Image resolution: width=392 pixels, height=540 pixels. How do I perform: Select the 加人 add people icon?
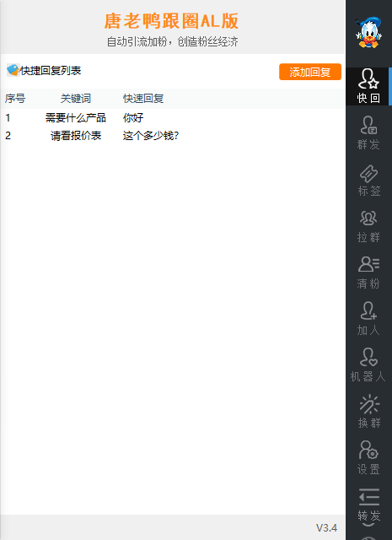[x=368, y=319]
